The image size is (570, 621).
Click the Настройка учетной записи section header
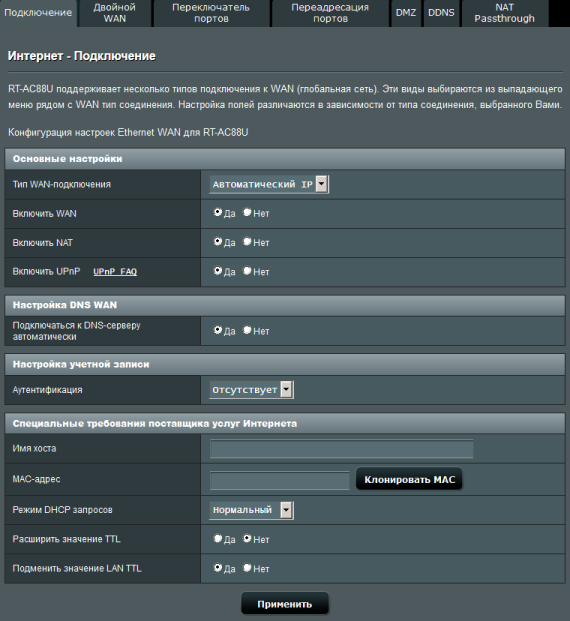point(285,365)
